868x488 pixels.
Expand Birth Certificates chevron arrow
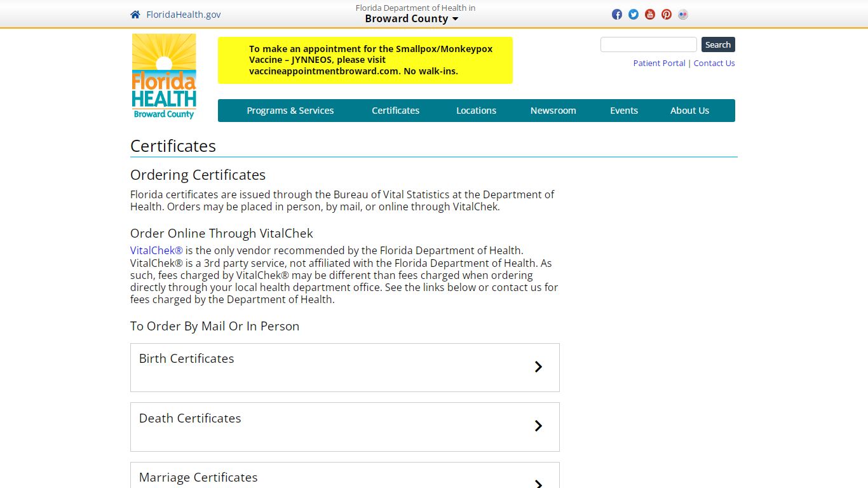pos(538,367)
